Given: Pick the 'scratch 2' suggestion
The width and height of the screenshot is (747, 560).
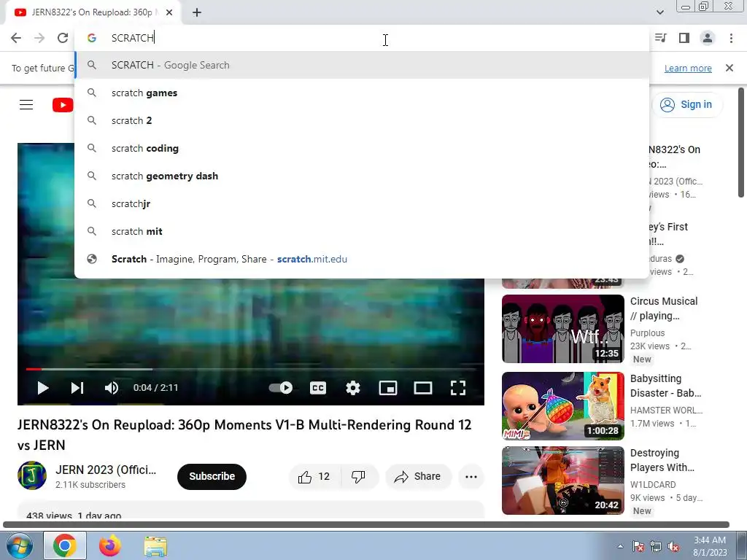Looking at the screenshot, I should coord(362,120).
